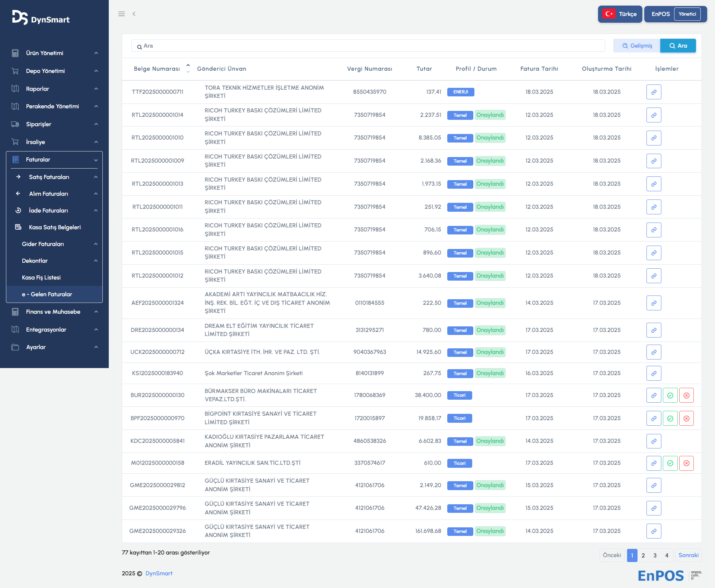
Task: Select e - Gelen Faturalar menu item
Action: 47,294
